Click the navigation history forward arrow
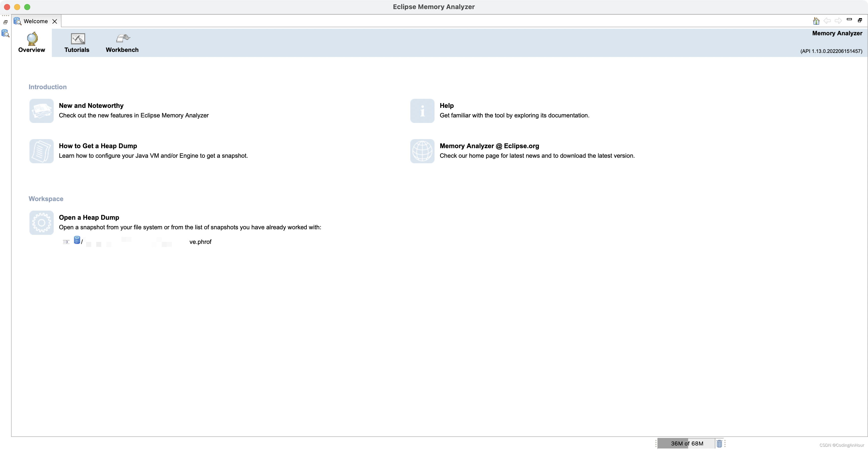 tap(838, 21)
